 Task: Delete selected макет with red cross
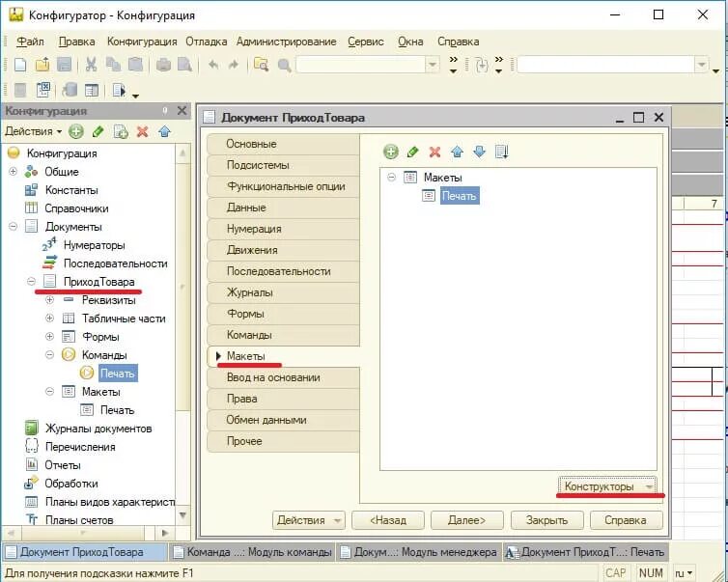(434, 152)
